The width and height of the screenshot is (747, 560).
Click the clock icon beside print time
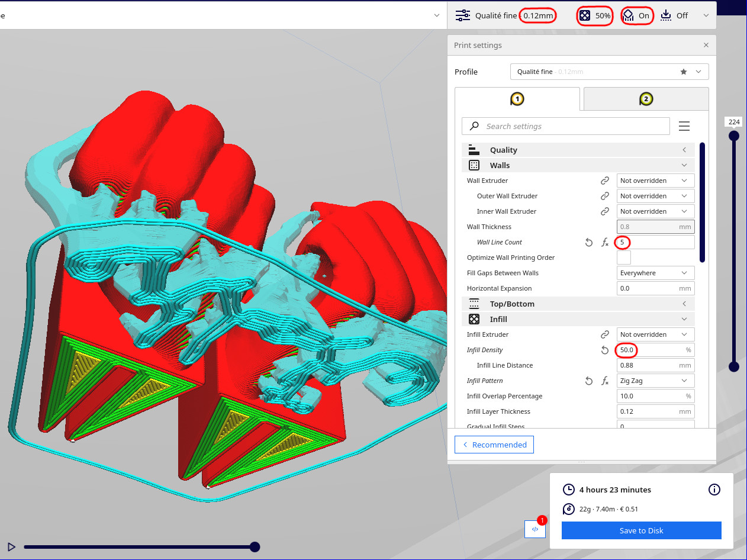click(x=568, y=490)
